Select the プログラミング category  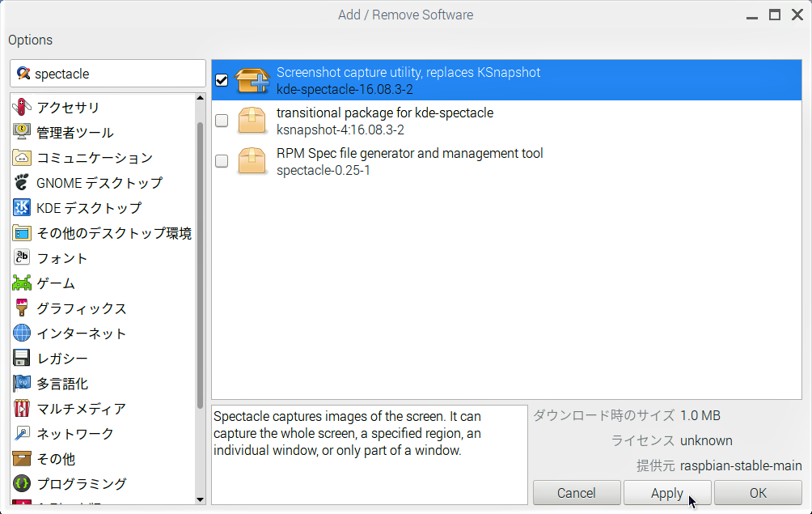(103, 483)
